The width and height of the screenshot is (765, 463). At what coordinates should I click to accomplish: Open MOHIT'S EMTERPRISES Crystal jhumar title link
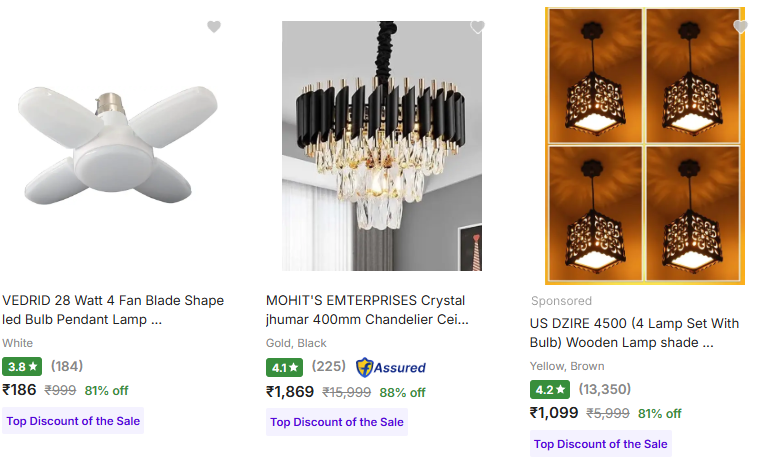pos(367,310)
